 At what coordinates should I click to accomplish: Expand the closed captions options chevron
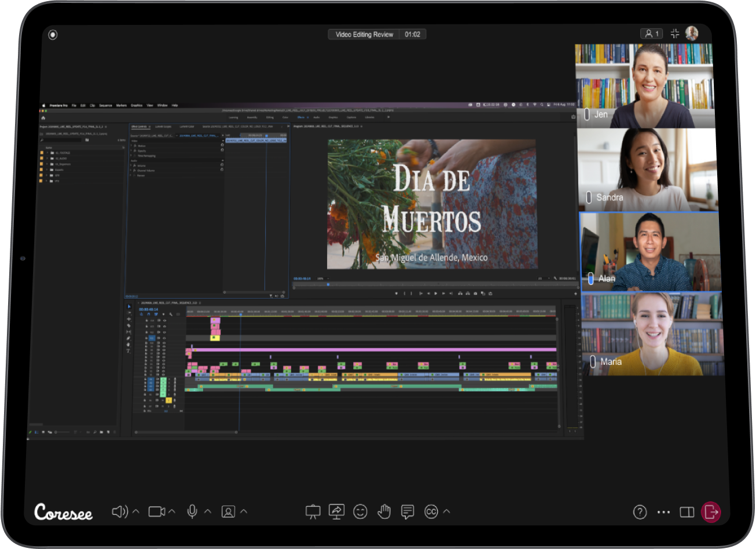(447, 511)
